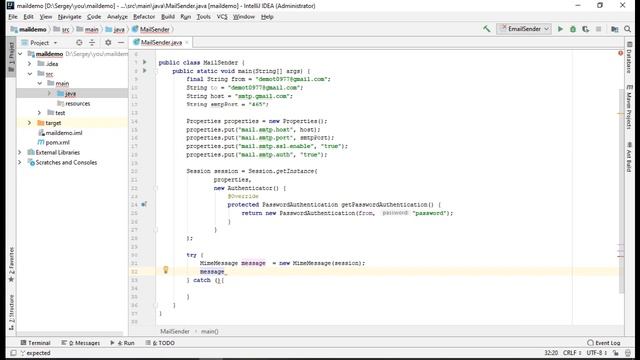Click the red error indicator top-right of editor
640x360 pixels.
620,53
